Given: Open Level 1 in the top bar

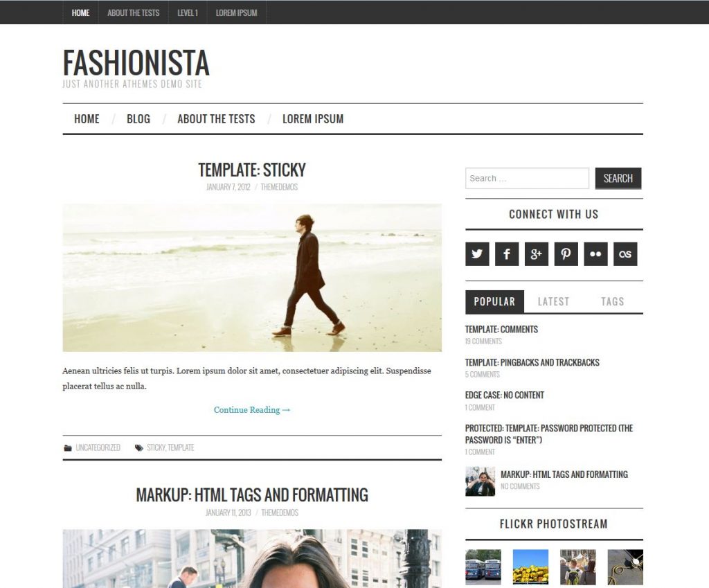Looking at the screenshot, I should coord(188,12).
